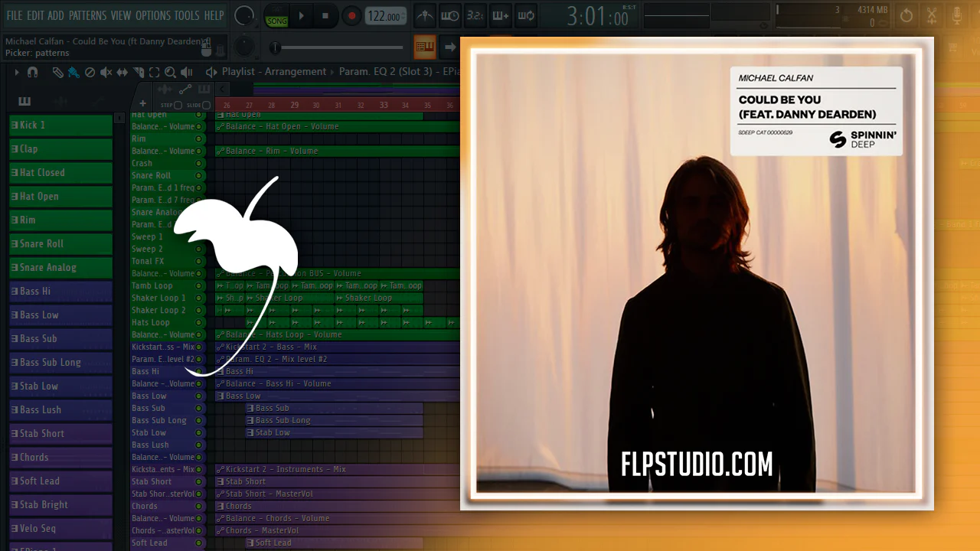980x551 pixels.
Task: Select the Bass Sub Long pattern
Action: (60, 362)
